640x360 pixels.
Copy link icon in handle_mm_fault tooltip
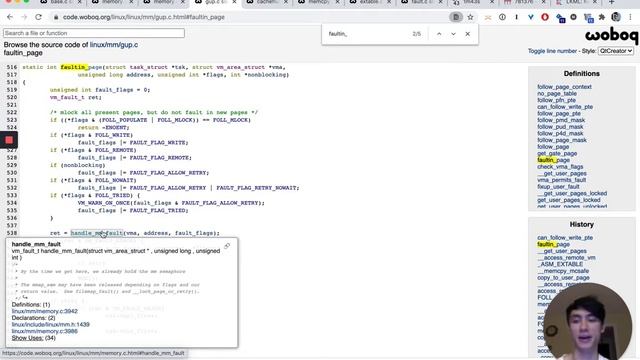pos(227,246)
